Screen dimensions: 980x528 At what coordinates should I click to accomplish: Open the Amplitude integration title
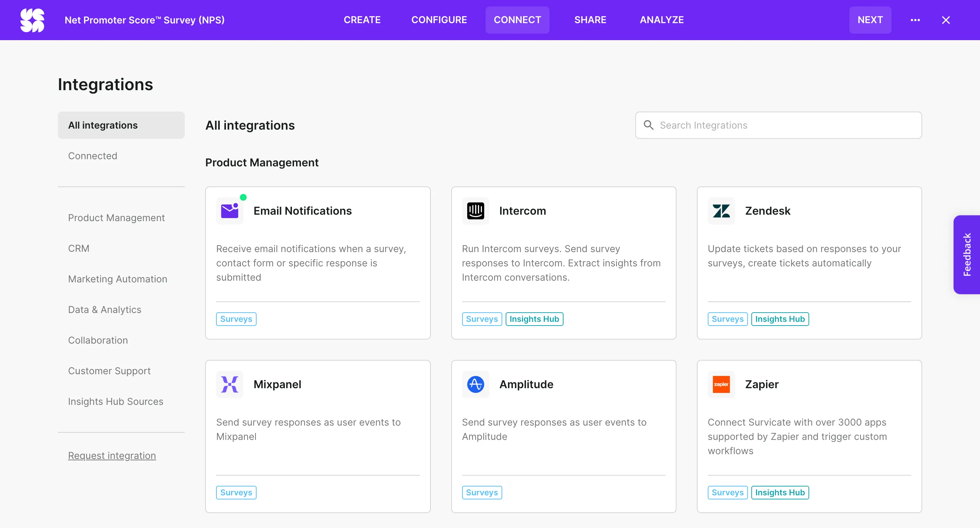pyautogui.click(x=526, y=384)
